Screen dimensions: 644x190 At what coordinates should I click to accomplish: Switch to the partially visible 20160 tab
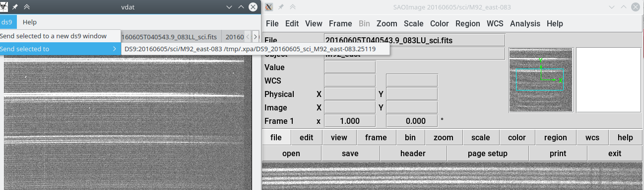click(x=233, y=37)
